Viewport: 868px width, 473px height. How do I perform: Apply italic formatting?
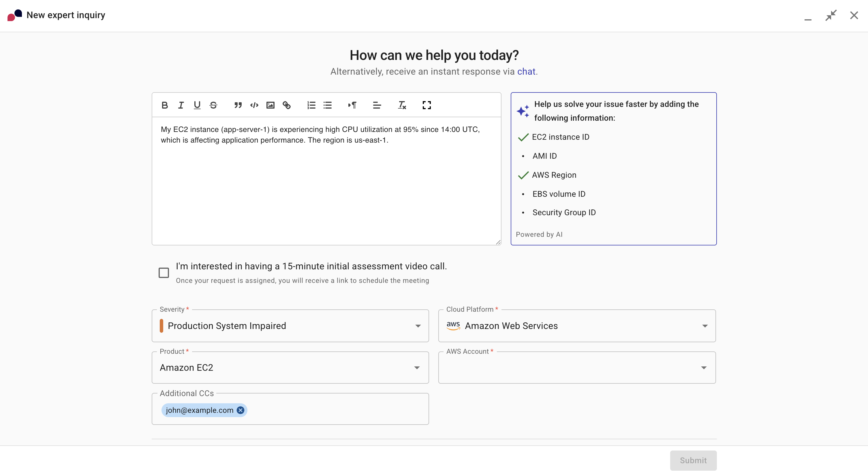pyautogui.click(x=181, y=105)
